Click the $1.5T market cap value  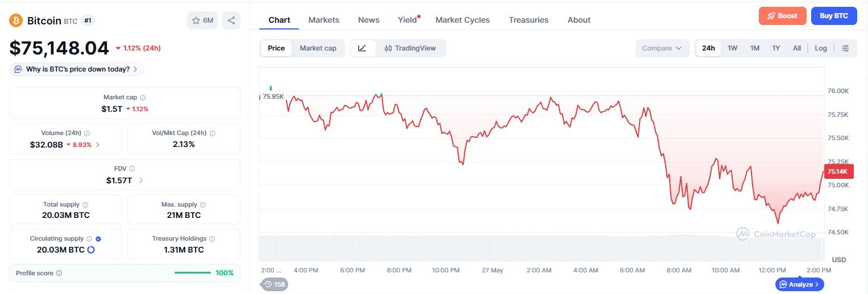click(112, 108)
